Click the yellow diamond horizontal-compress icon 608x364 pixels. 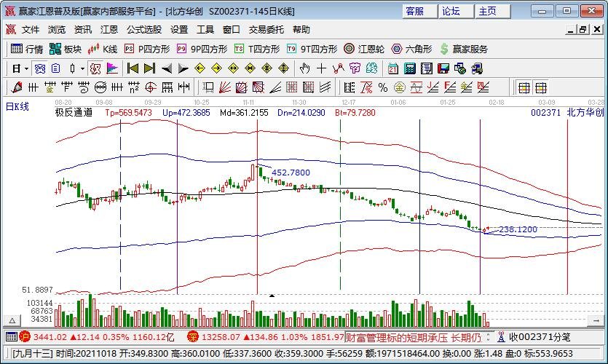pyautogui.click(x=250, y=69)
